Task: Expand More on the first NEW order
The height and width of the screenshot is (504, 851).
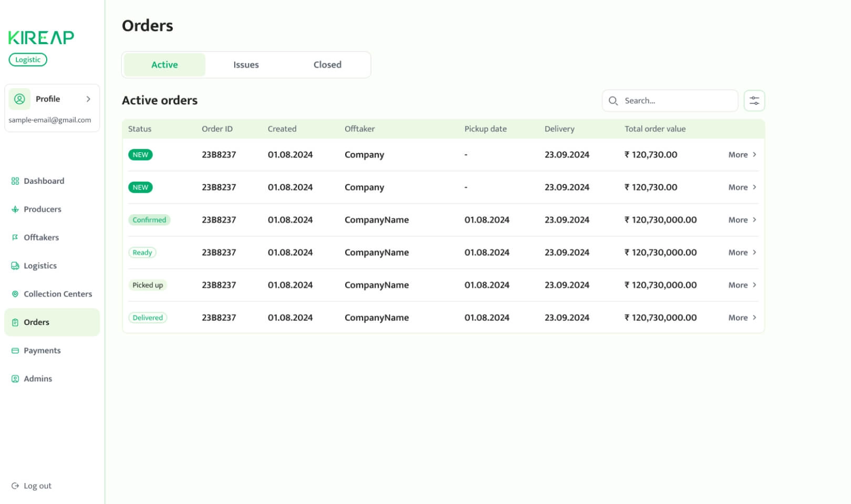Action: click(742, 155)
